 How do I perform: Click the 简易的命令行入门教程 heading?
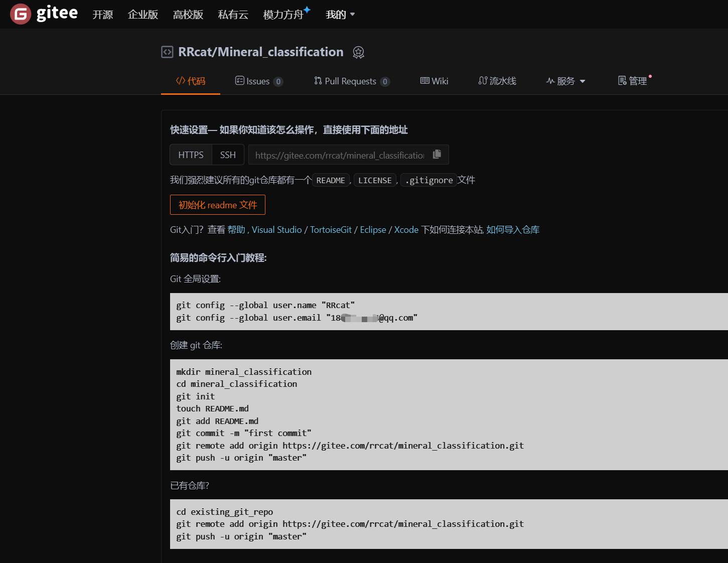pyautogui.click(x=218, y=258)
